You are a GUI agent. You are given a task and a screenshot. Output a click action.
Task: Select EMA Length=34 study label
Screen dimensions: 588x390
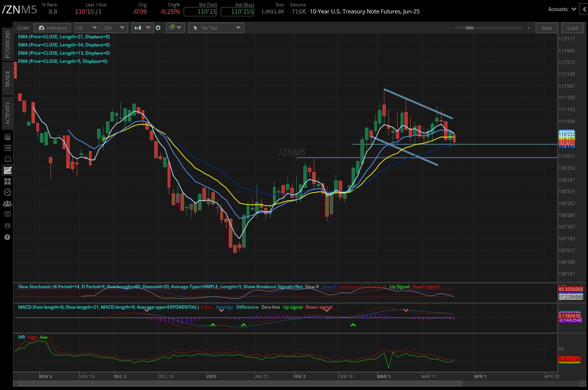pyautogui.click(x=64, y=45)
